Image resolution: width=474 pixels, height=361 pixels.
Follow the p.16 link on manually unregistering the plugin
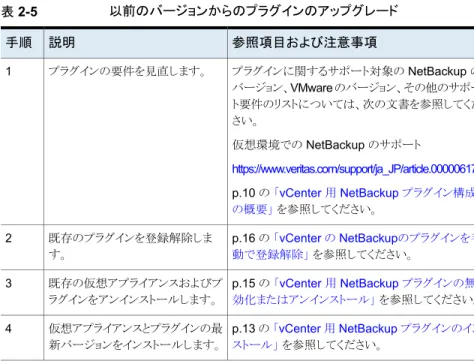click(x=353, y=246)
